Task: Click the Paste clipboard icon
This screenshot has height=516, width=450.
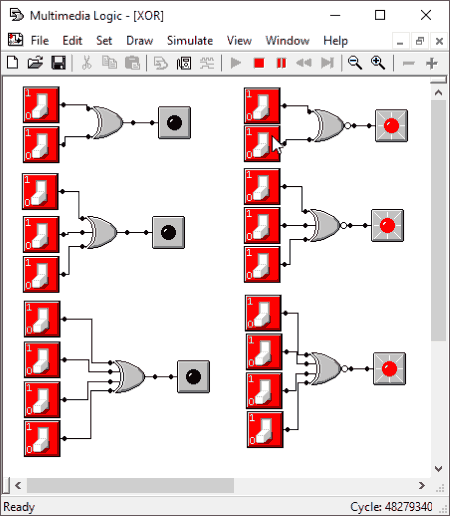Action: coord(132,63)
